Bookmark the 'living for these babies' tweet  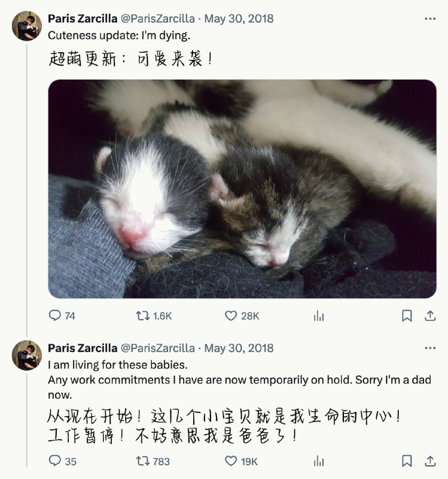pos(407,461)
